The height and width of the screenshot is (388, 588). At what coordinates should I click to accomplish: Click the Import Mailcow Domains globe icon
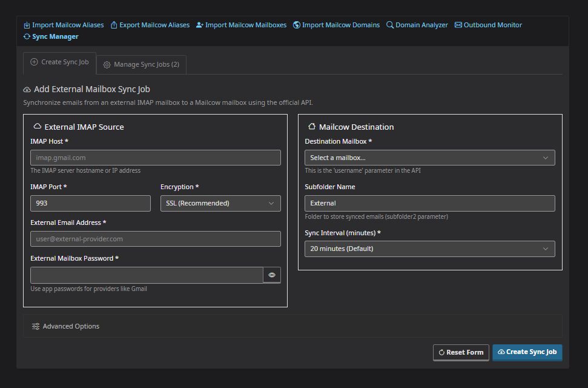[x=297, y=25]
